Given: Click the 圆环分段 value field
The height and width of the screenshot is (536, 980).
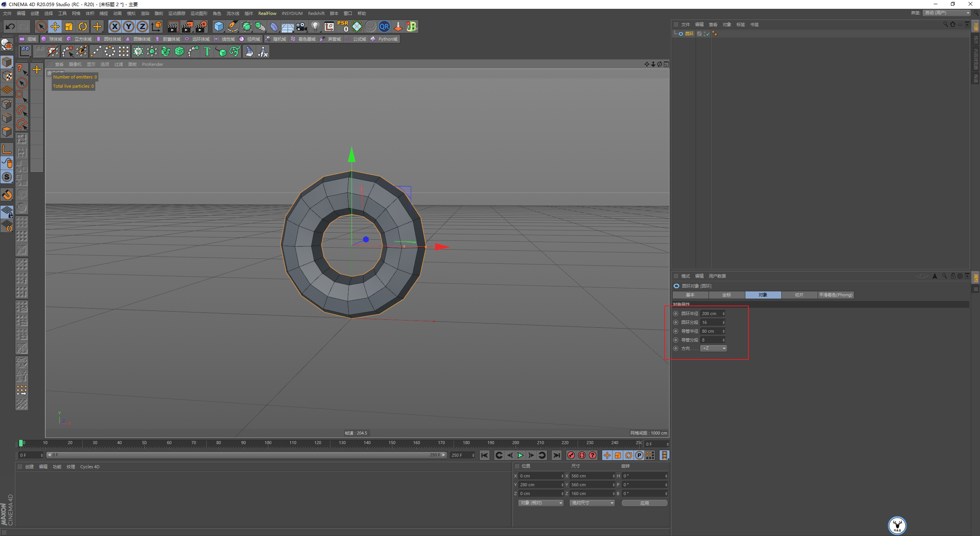Looking at the screenshot, I should pos(711,322).
